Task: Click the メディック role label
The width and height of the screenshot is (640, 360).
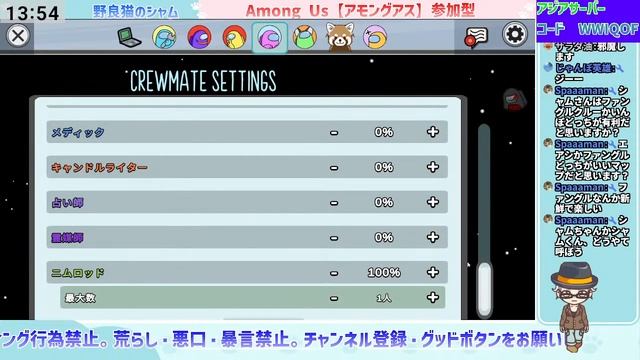Action: coord(78,132)
